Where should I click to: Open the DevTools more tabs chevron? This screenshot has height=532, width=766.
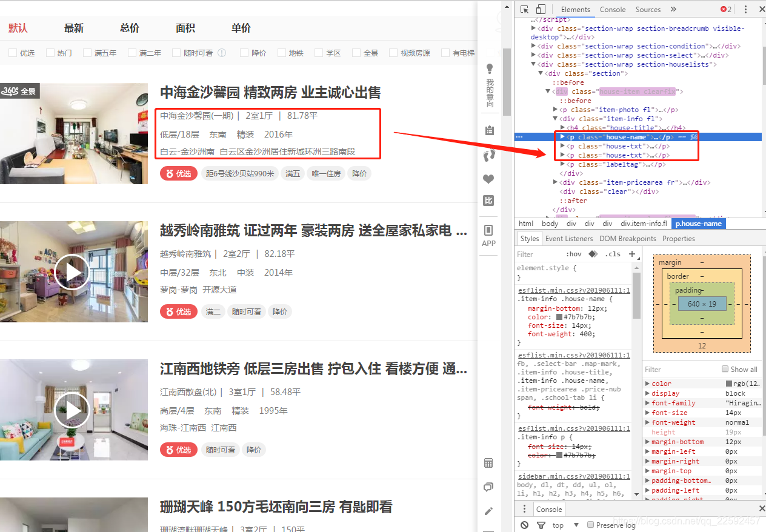pyautogui.click(x=673, y=9)
